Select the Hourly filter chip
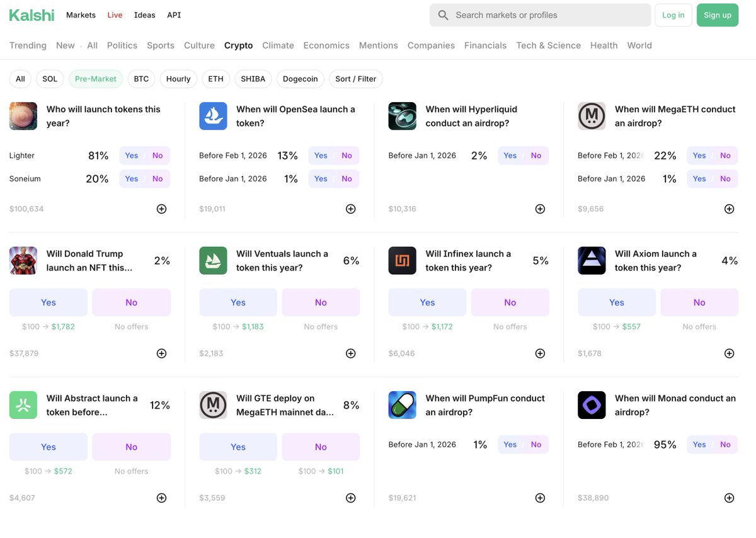The height and width of the screenshot is (538, 756). (x=178, y=79)
